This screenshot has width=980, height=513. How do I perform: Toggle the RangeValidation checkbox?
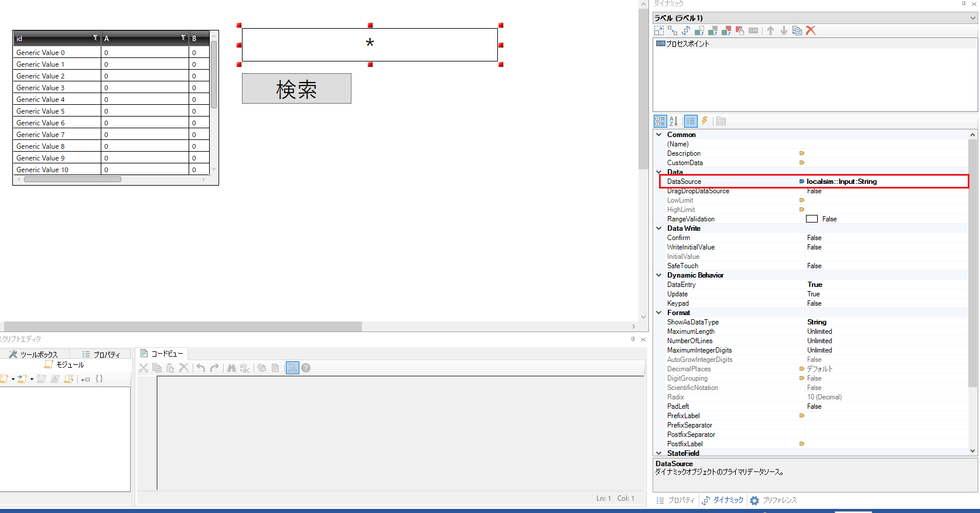tap(812, 219)
